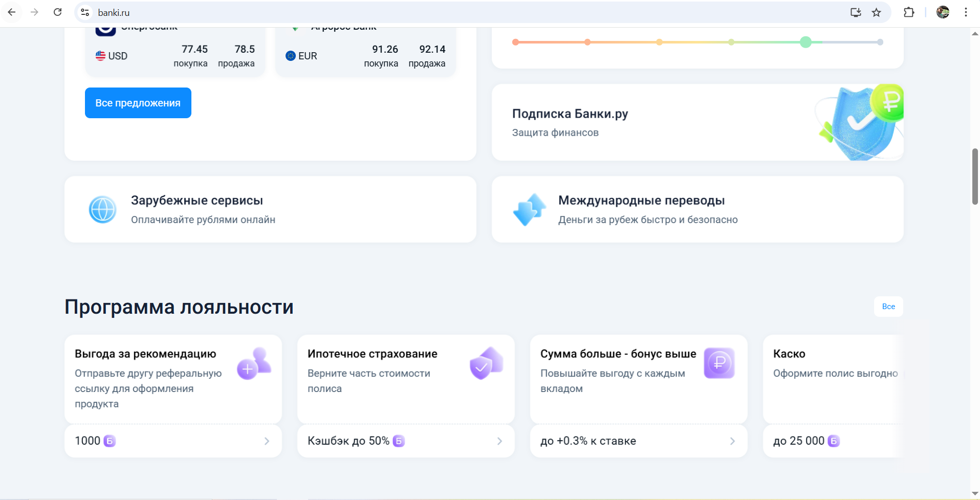The image size is (980, 500).
Task: Expand the Кэшбэк до 50% row chevron
Action: [x=499, y=441]
